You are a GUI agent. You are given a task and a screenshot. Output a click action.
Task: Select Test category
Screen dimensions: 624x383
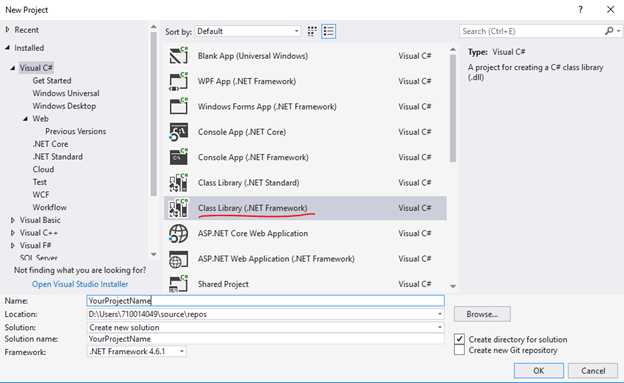pyautogui.click(x=40, y=182)
